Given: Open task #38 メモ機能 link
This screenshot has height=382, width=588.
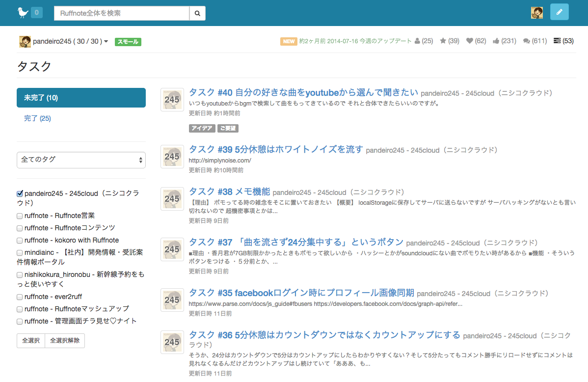Looking at the screenshot, I should (x=229, y=191).
